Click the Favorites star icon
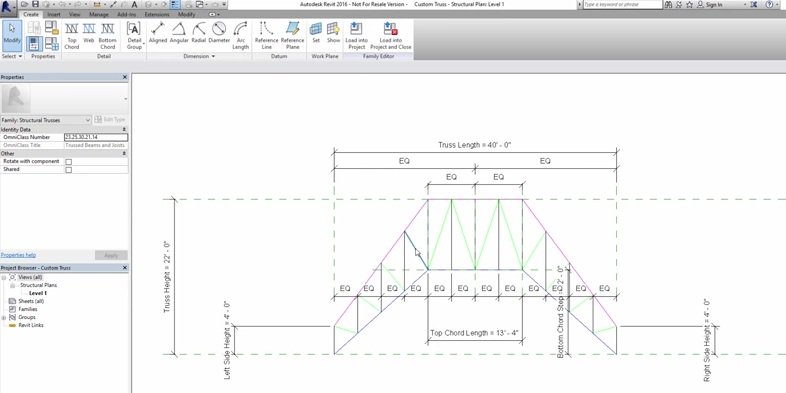Image resolution: width=786 pixels, height=393 pixels. tap(689, 5)
